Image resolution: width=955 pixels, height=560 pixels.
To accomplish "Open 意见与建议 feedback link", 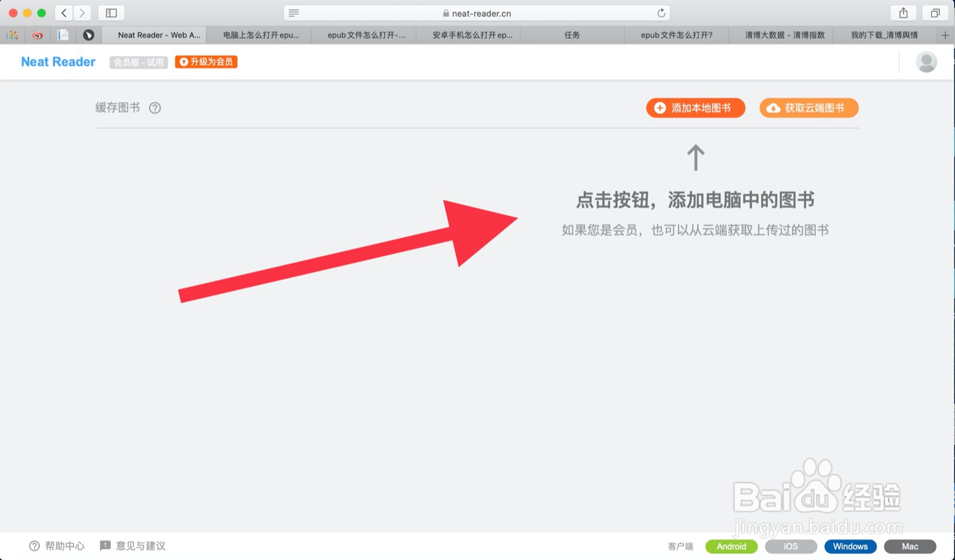I will pos(133,546).
